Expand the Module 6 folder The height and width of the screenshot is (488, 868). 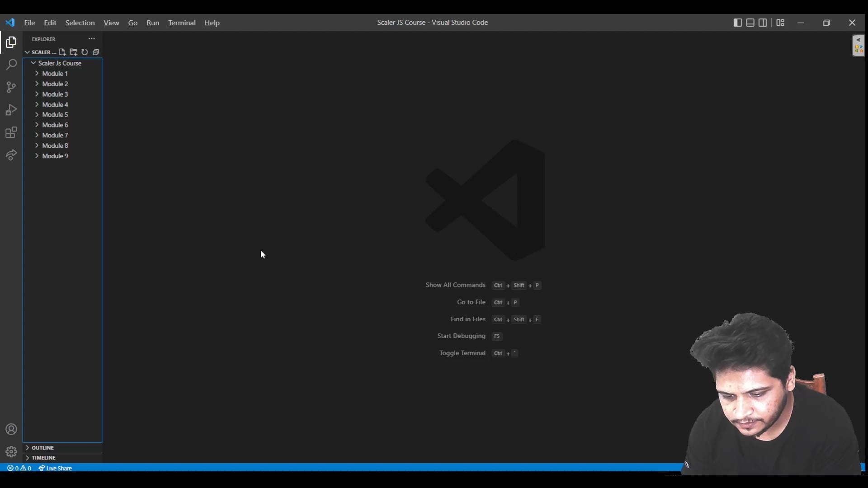pyautogui.click(x=62, y=125)
